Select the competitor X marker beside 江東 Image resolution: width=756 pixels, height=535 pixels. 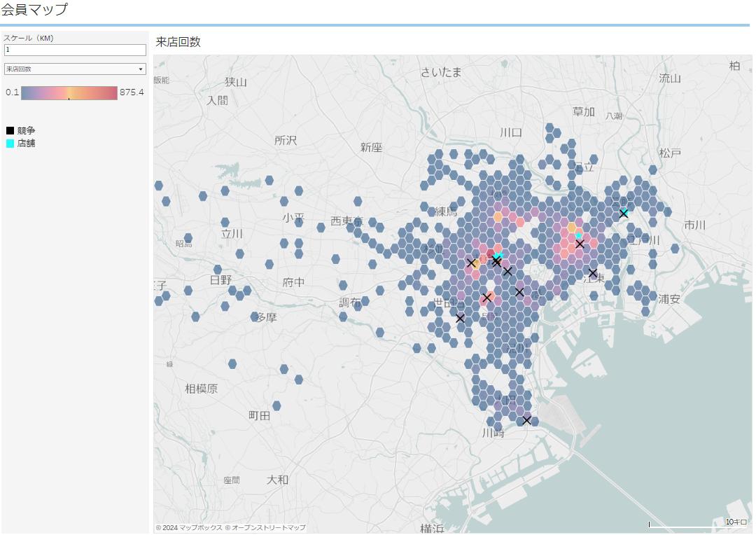[593, 273]
